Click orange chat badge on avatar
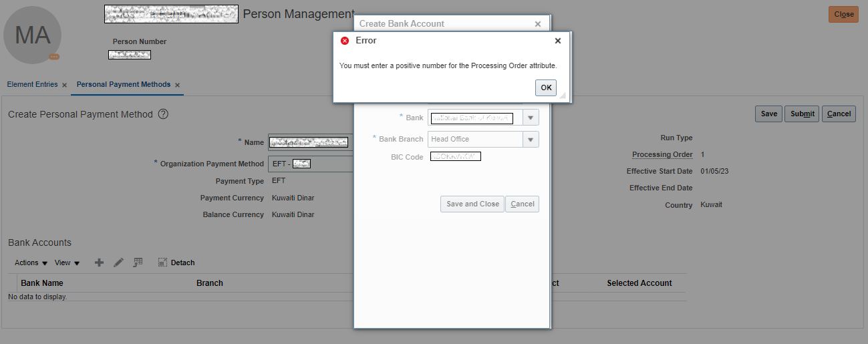The width and height of the screenshot is (868, 344). [x=54, y=57]
